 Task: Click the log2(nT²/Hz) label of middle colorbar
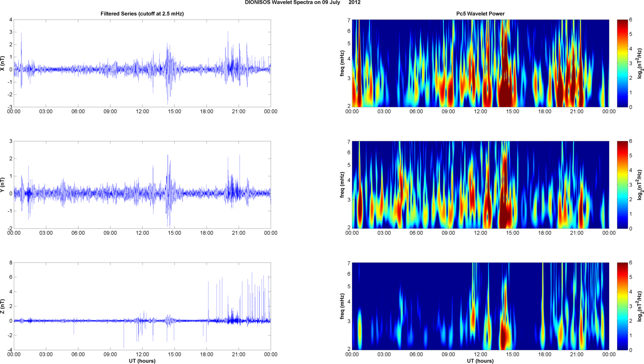click(x=640, y=185)
